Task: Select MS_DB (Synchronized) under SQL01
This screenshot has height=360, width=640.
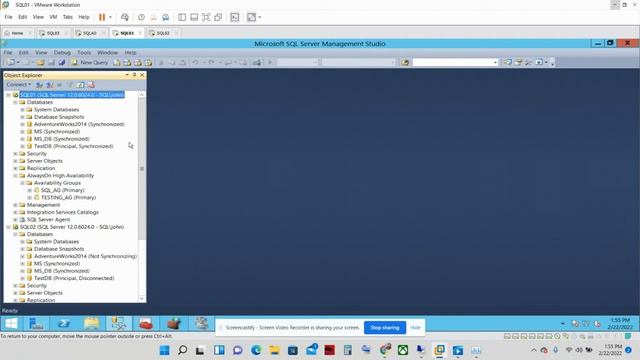Action: point(62,139)
